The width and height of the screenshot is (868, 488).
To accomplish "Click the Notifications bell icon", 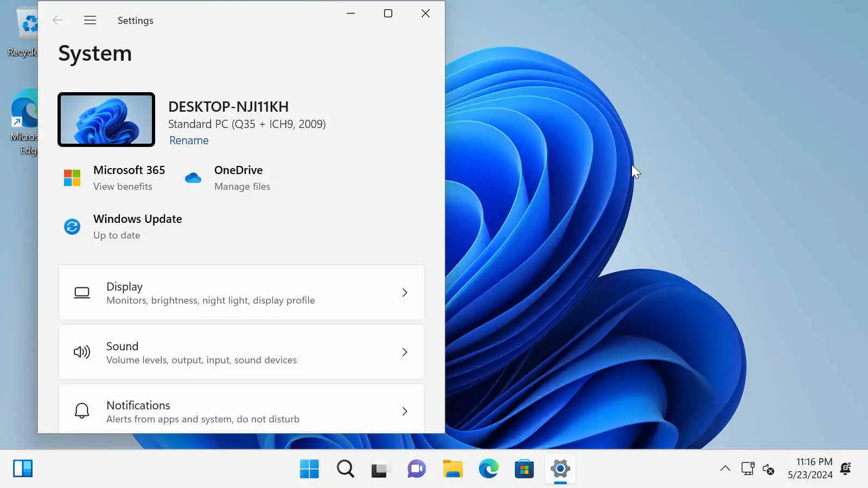I will pyautogui.click(x=82, y=411).
